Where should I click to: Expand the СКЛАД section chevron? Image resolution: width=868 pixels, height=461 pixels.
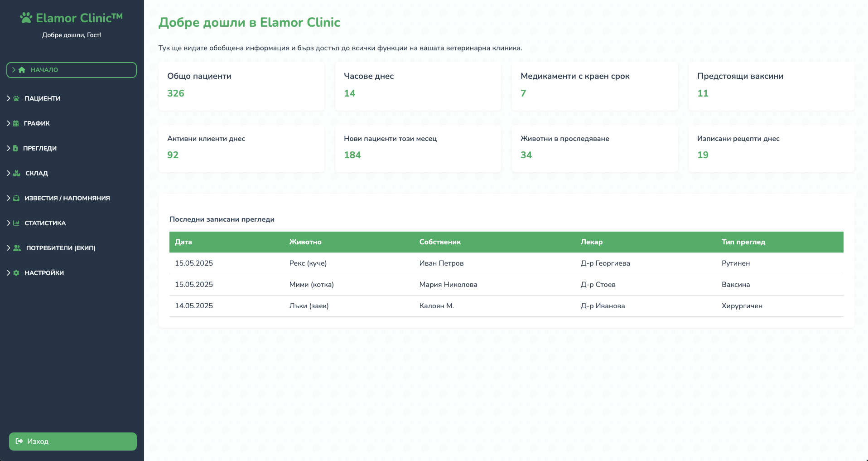click(x=9, y=173)
